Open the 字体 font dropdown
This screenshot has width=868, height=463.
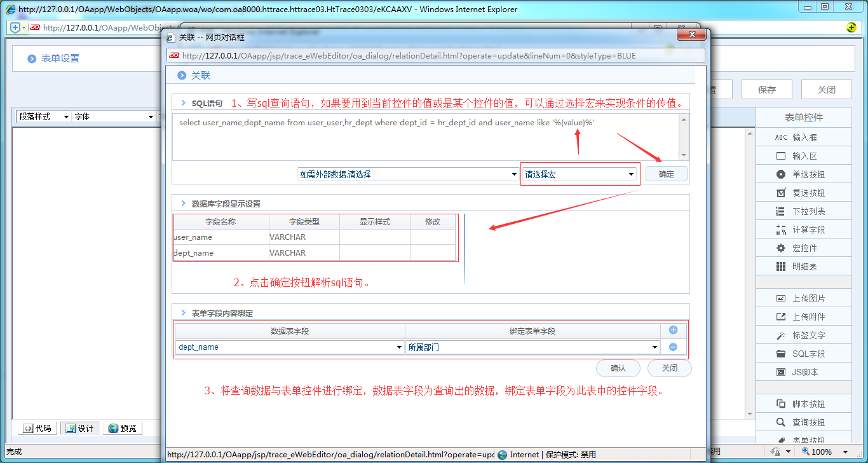113,117
